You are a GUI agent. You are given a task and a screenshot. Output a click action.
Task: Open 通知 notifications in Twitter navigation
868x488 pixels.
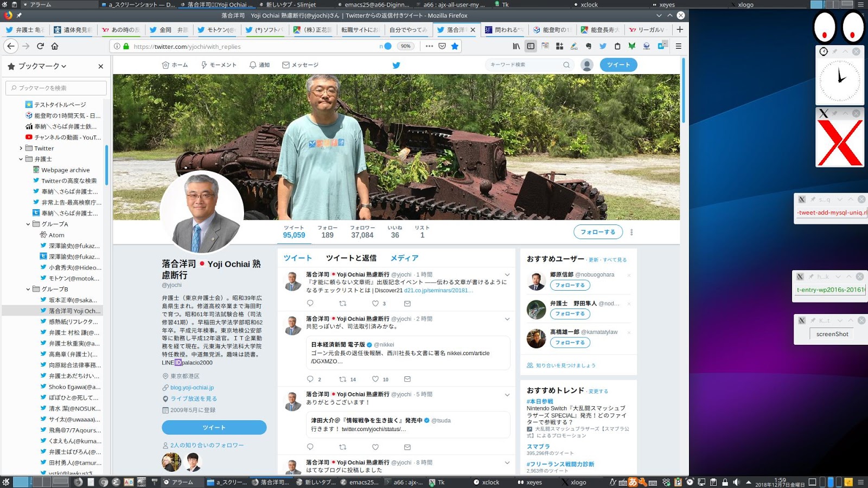click(259, 65)
